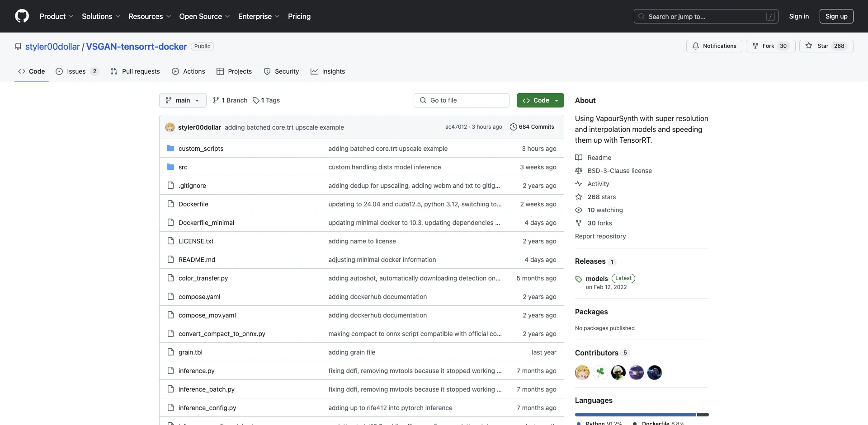The image size is (868, 425).
Task: Open the Insights tab
Action: click(x=328, y=71)
